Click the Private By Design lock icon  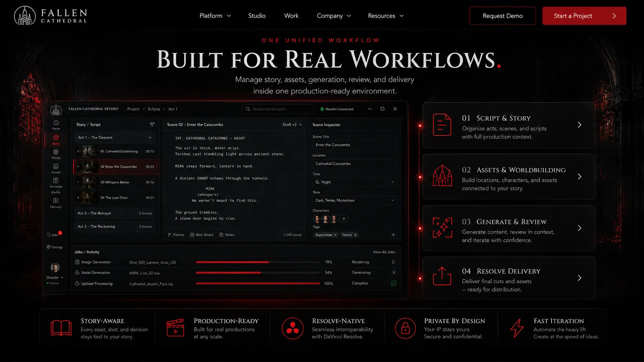click(x=405, y=328)
